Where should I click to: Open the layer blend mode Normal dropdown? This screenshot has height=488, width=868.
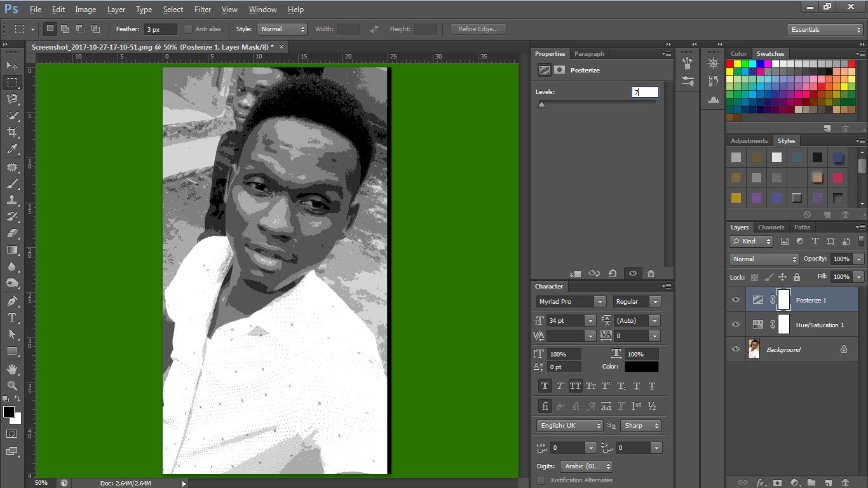point(764,259)
